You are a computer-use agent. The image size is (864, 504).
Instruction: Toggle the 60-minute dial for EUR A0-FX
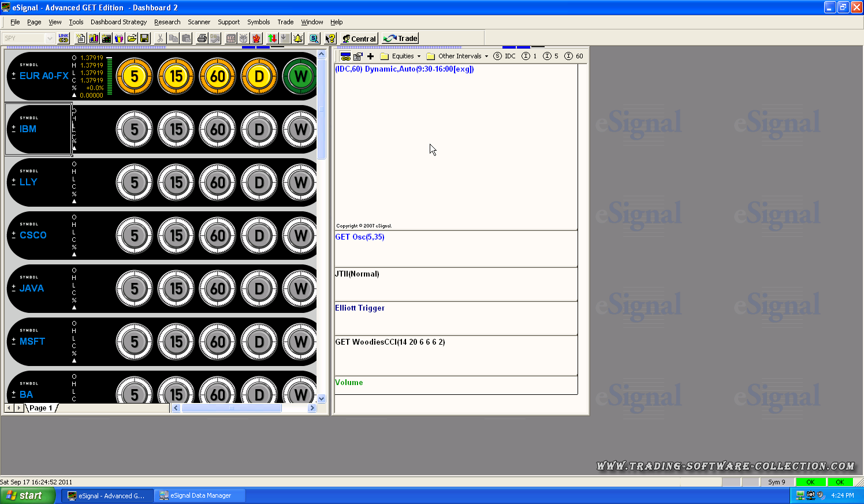click(218, 76)
